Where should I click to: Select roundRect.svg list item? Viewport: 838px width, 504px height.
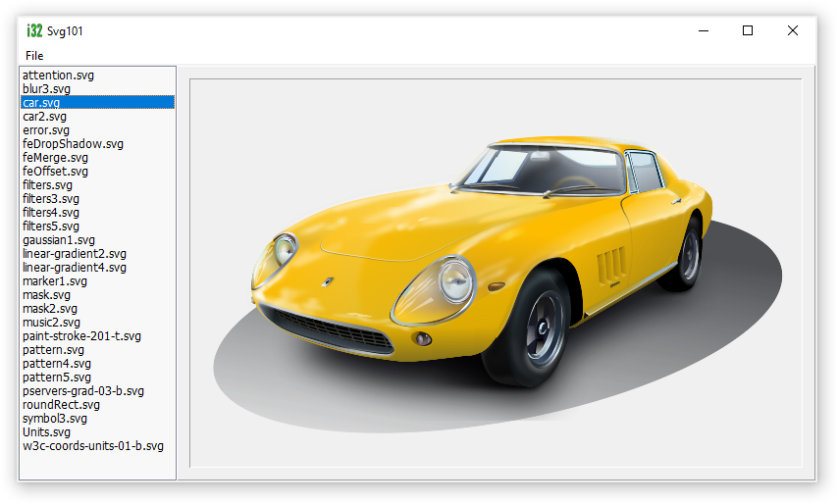point(61,405)
